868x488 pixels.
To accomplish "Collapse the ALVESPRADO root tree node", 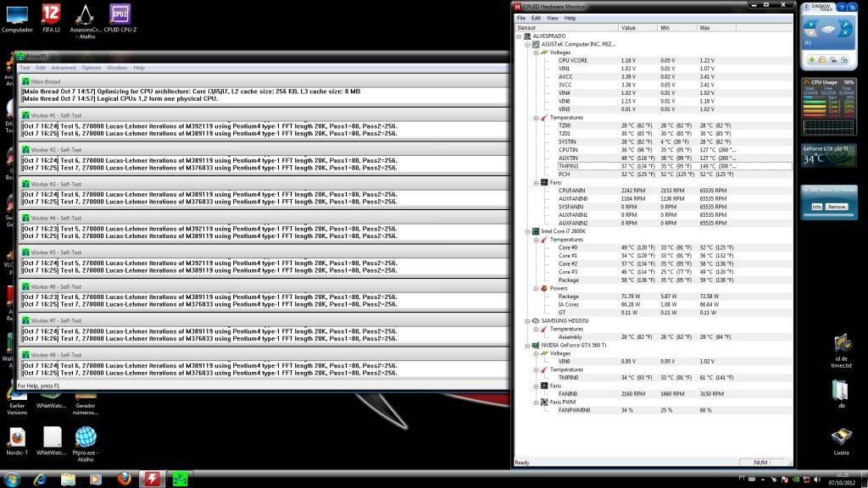I will (x=520, y=36).
